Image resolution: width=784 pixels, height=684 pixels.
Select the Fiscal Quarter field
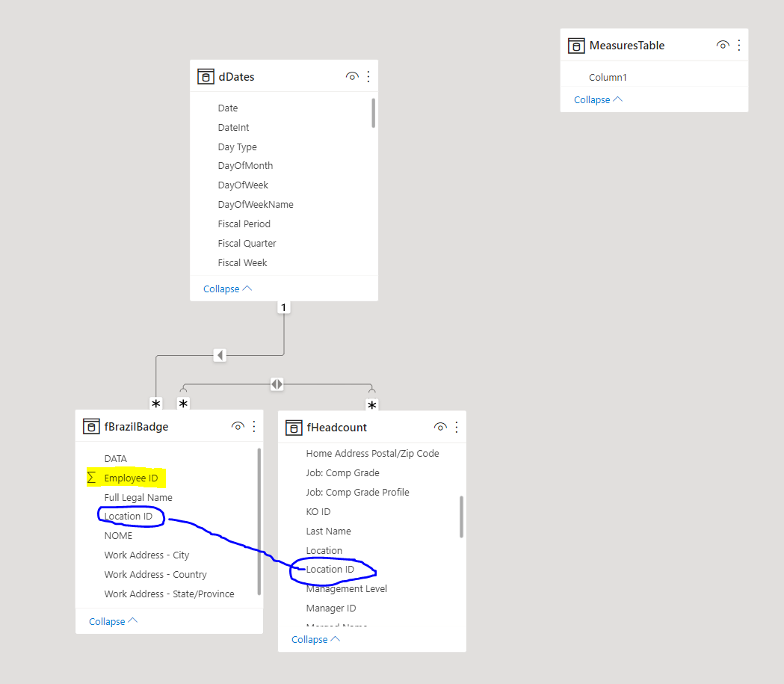(247, 244)
